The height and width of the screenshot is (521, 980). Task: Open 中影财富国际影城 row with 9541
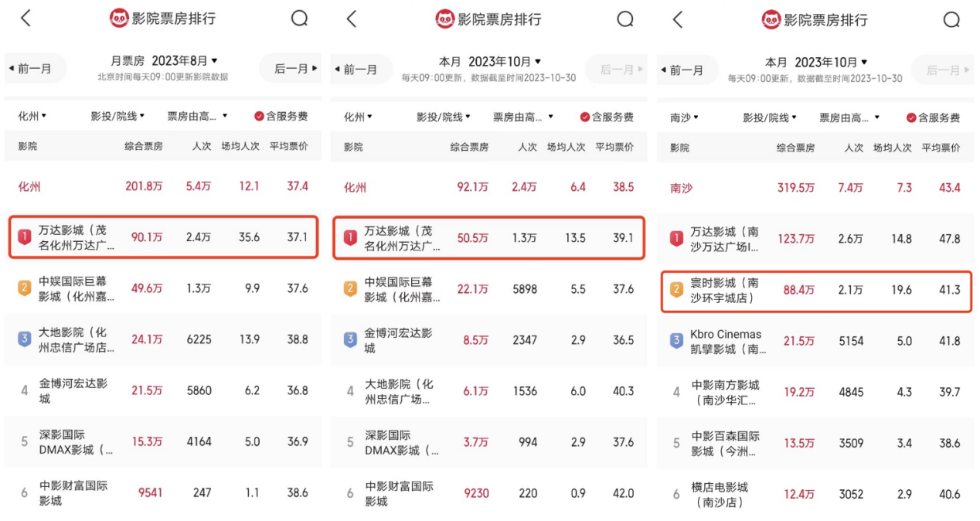(x=163, y=493)
